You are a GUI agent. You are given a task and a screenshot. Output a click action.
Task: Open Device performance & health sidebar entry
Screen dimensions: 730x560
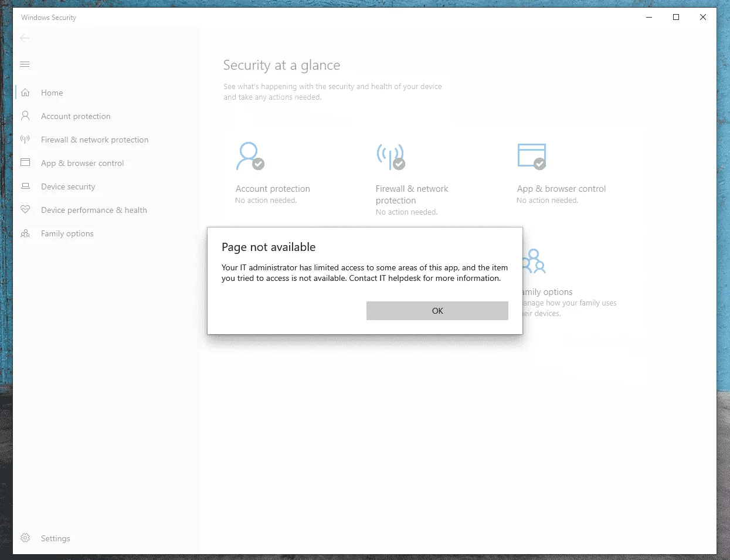coord(94,210)
